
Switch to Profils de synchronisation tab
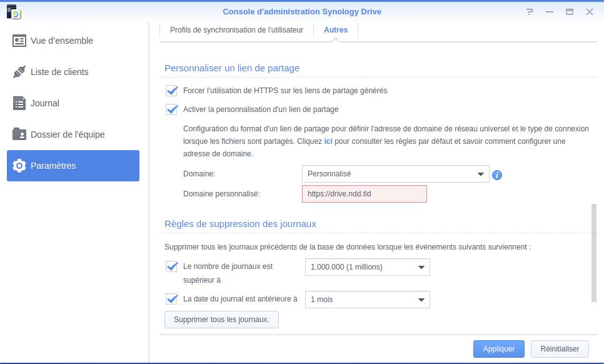[x=236, y=30]
